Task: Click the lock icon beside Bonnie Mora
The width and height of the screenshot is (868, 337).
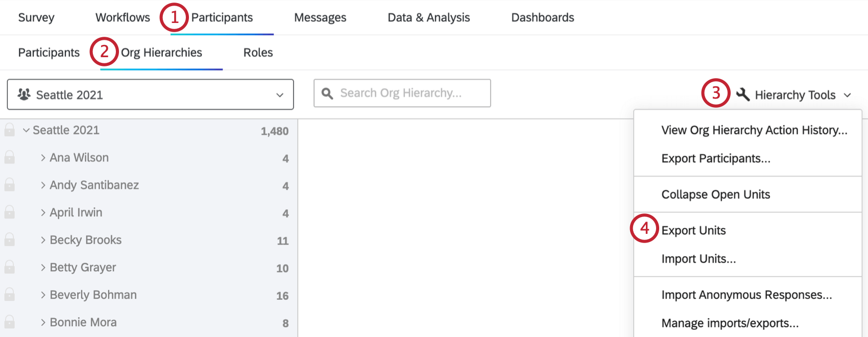Action: (x=10, y=322)
